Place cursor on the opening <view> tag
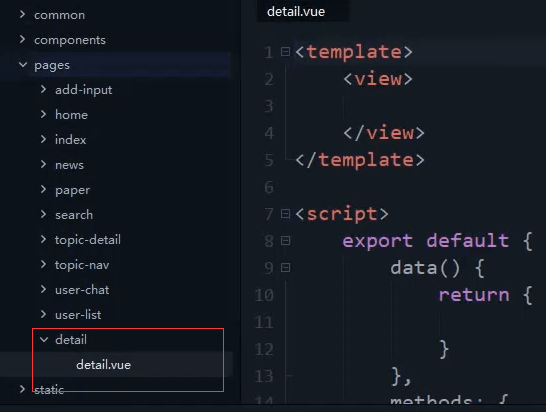Viewport: 546px width, 412px height. coord(378,79)
